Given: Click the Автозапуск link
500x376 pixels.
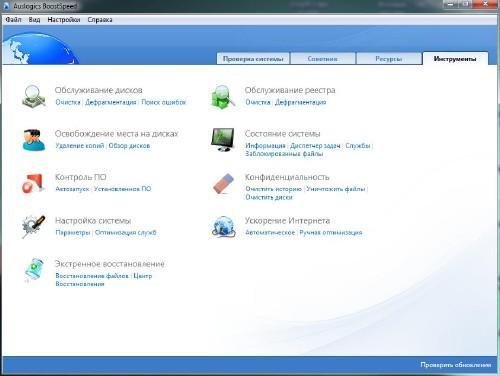Looking at the screenshot, I should point(72,189).
